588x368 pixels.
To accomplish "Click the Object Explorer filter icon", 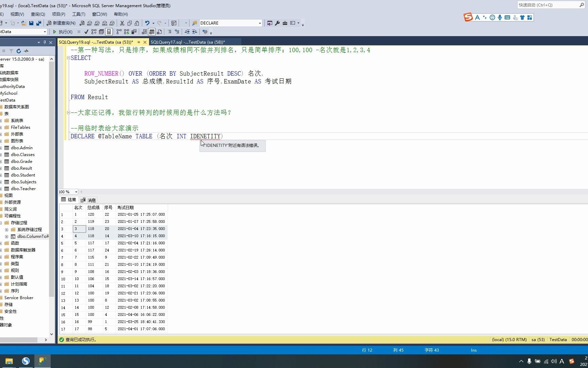I will (11, 51).
